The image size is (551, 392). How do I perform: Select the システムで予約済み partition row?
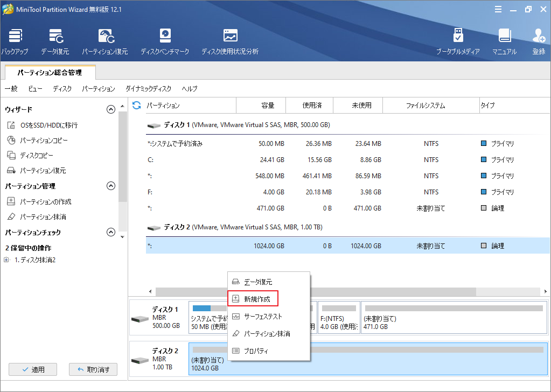(348, 144)
